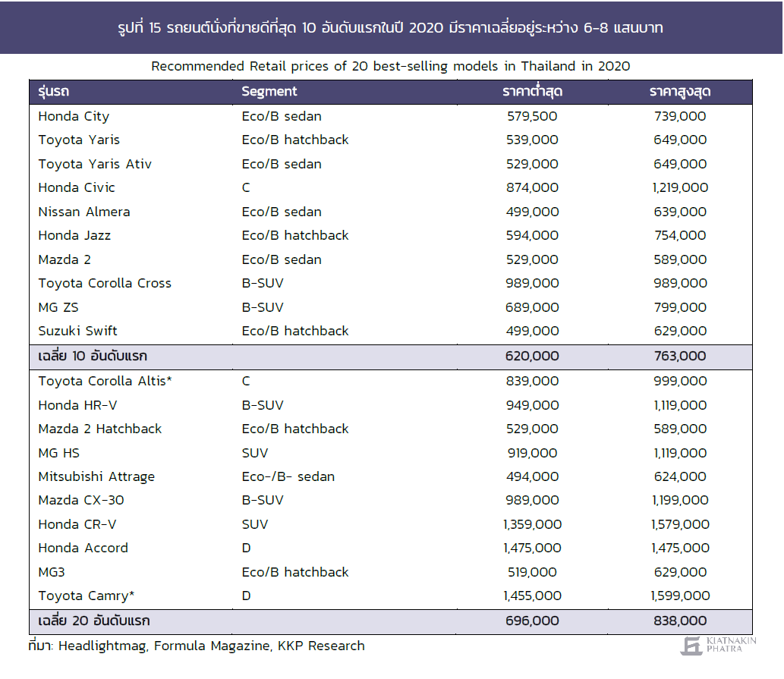The image size is (784, 679).
Task: Select MG HS segment 'SUV'
Action: coord(255,453)
